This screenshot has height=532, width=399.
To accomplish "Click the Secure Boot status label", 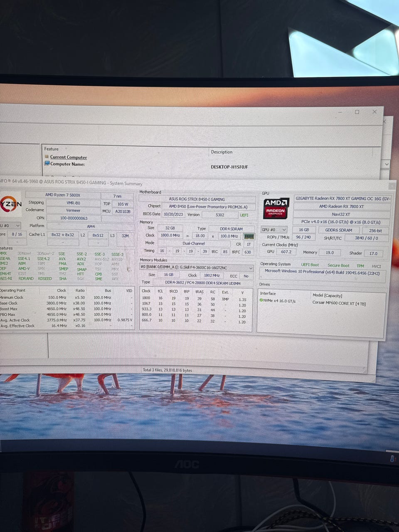I will pyautogui.click(x=338, y=266).
